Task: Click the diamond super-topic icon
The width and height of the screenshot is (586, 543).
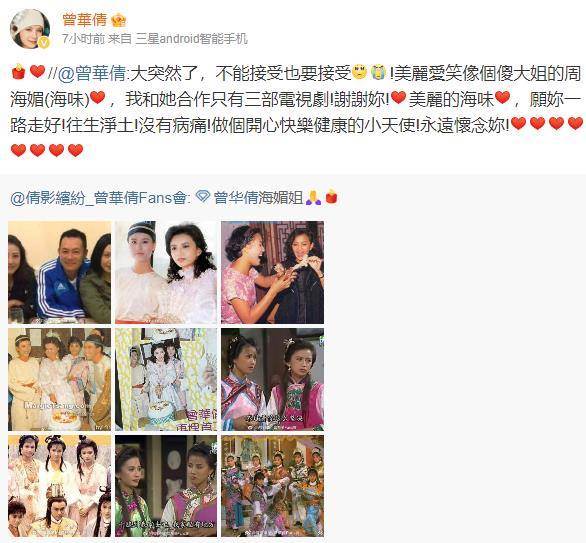Action: click(x=203, y=197)
